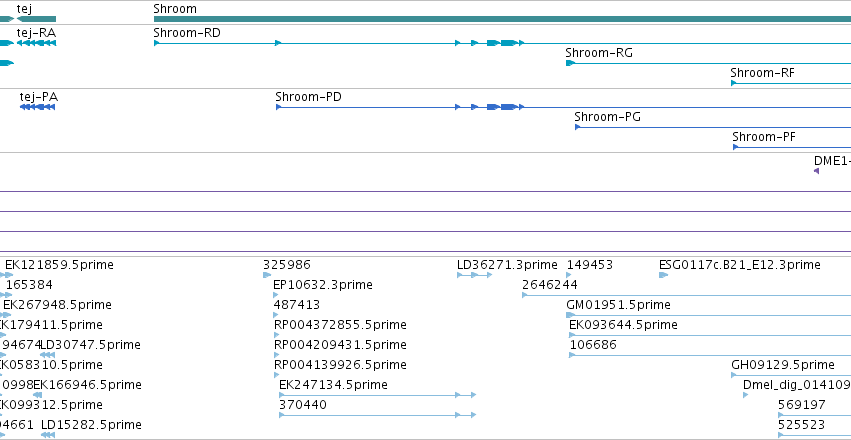This screenshot has width=851, height=440.
Task: Click the EK247134.5prime feature line
Action: click(x=377, y=395)
